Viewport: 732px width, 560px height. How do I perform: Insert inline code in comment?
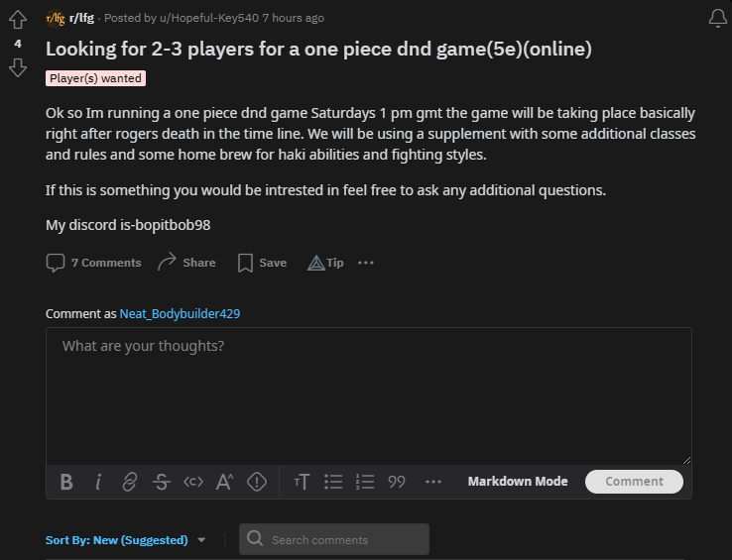click(x=193, y=482)
